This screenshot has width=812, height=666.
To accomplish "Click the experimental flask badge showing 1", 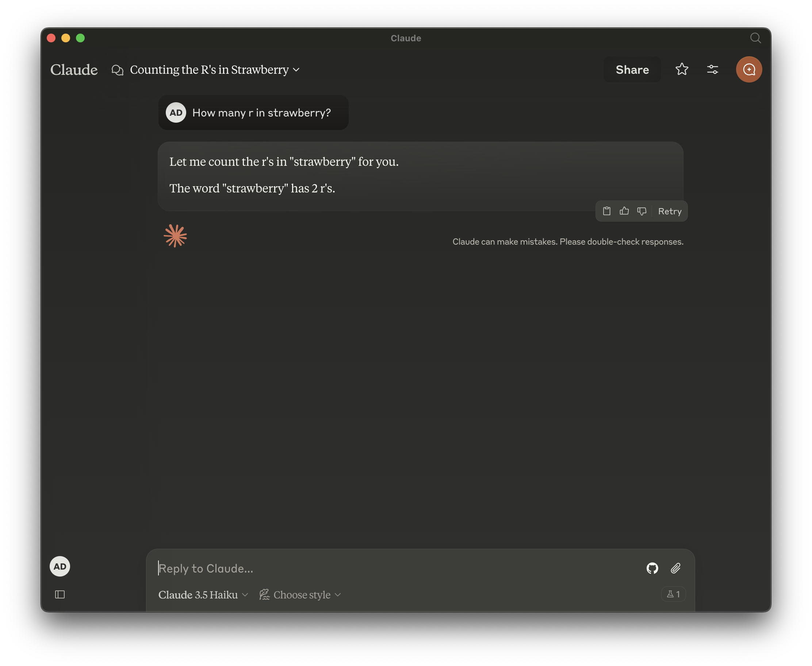I will click(673, 594).
